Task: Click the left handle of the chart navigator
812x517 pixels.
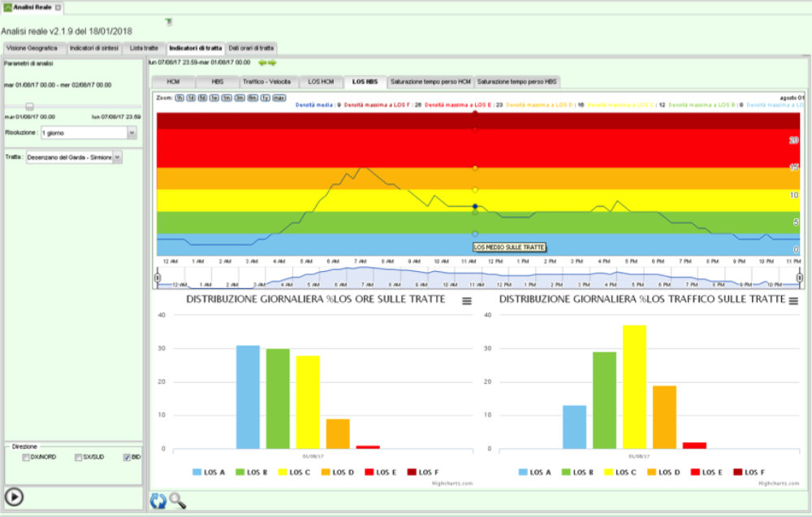Action: pos(158,278)
